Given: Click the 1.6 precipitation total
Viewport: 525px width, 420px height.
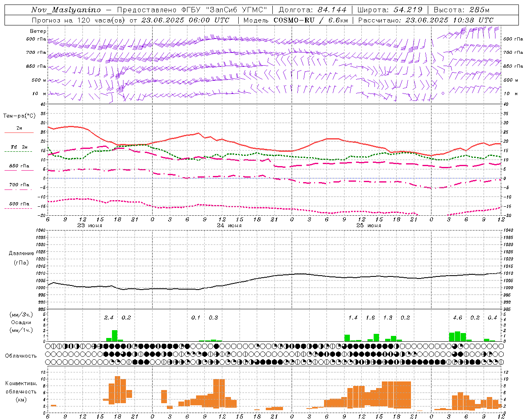Looking at the screenshot, I should coord(370,317).
